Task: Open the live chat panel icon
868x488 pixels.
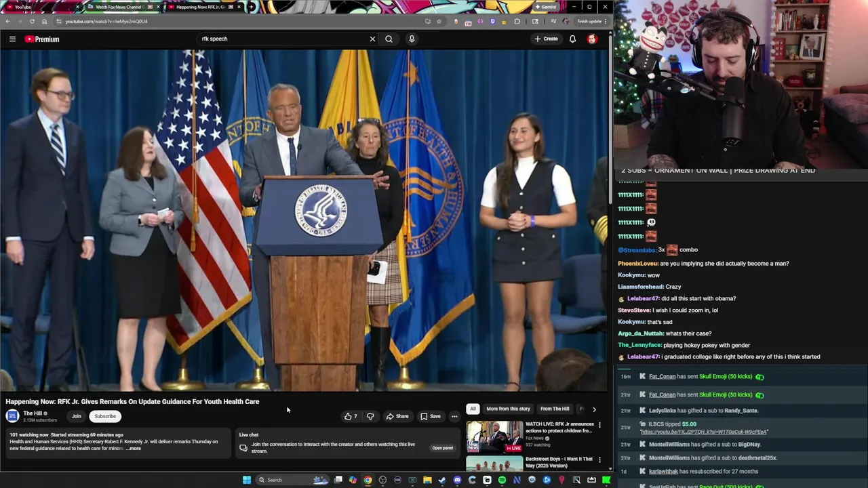Action: pos(243,448)
